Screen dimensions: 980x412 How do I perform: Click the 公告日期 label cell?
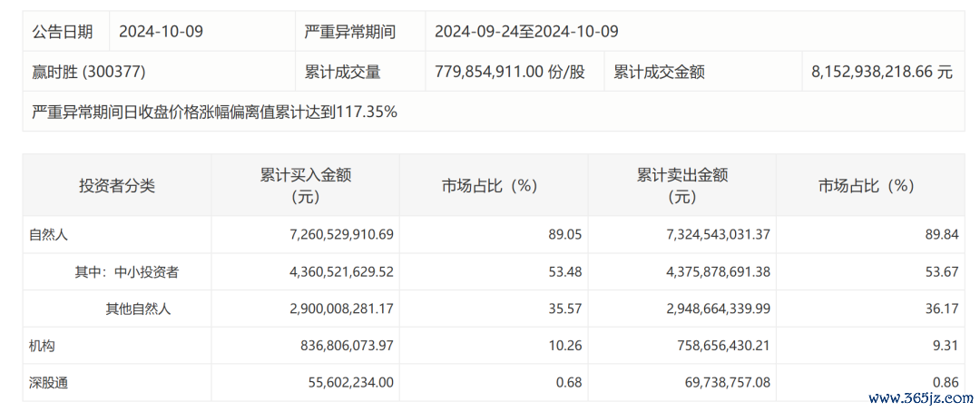pyautogui.click(x=65, y=31)
